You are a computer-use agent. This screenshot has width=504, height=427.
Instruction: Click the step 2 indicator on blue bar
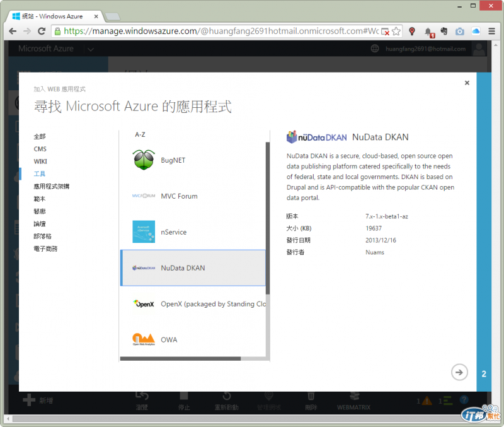(x=484, y=374)
